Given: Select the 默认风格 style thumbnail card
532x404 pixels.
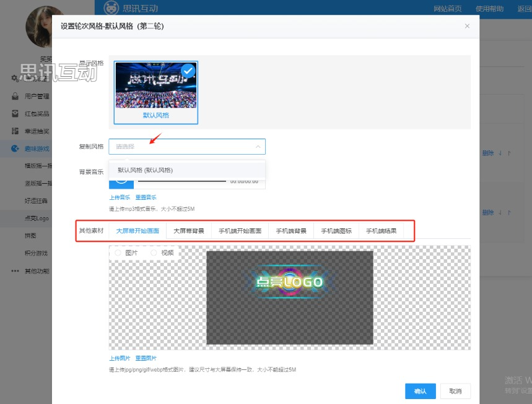Looking at the screenshot, I should click(155, 93).
